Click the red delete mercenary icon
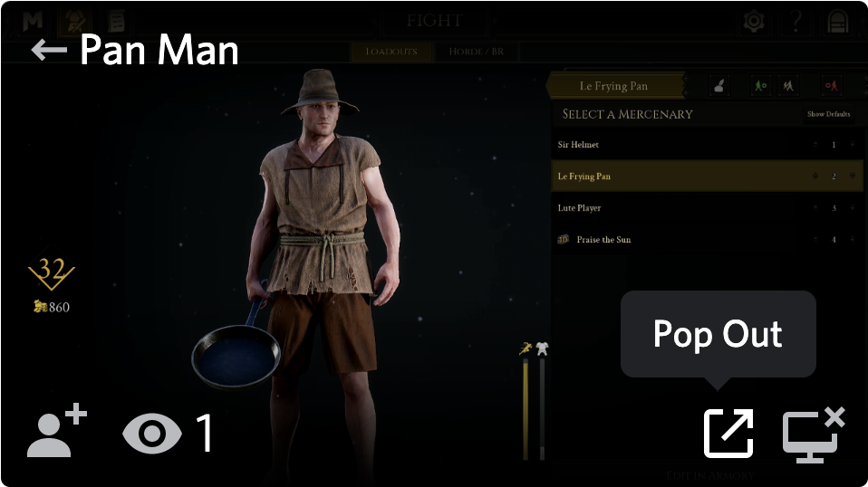868x487 pixels. click(x=832, y=86)
